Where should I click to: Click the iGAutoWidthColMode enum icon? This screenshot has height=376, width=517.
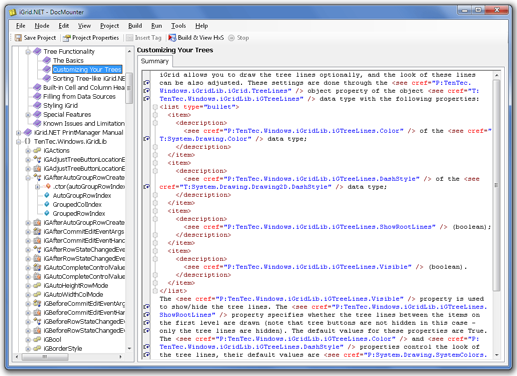coord(37,294)
